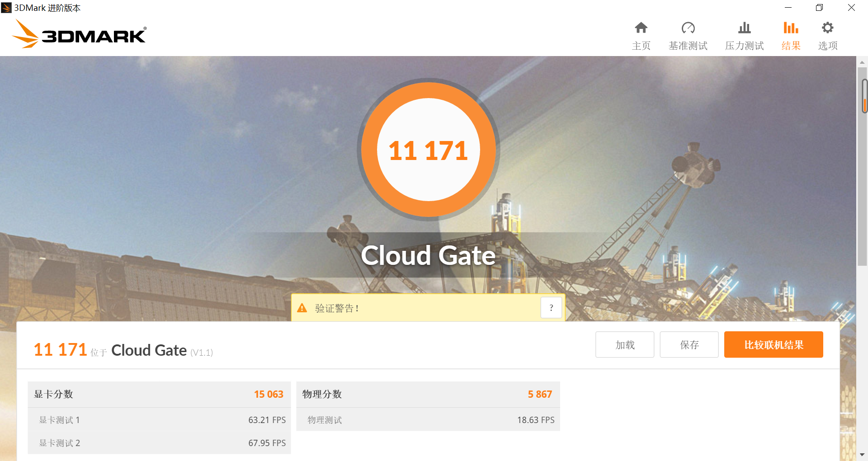Click the 63.21 FPS value
Screen dimensions: 868x461
click(x=267, y=420)
